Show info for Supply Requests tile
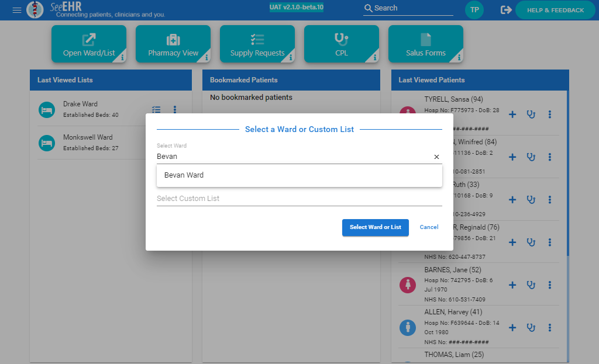Image resolution: width=599 pixels, height=364 pixels. coord(291,58)
